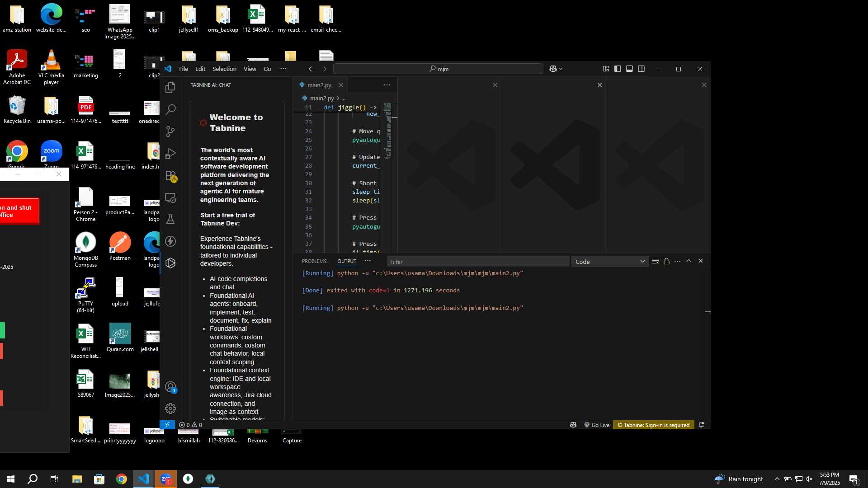Click the Zoom taskbar icon

click(165, 479)
